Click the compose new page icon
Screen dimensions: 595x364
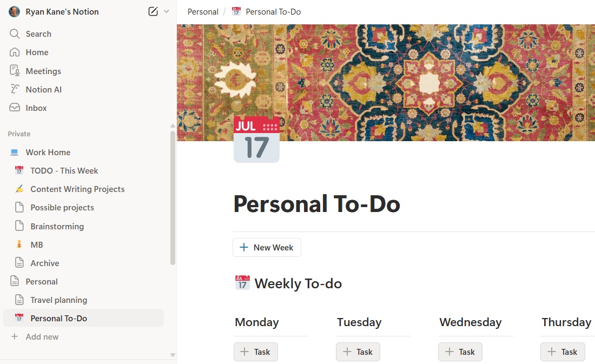coord(153,11)
